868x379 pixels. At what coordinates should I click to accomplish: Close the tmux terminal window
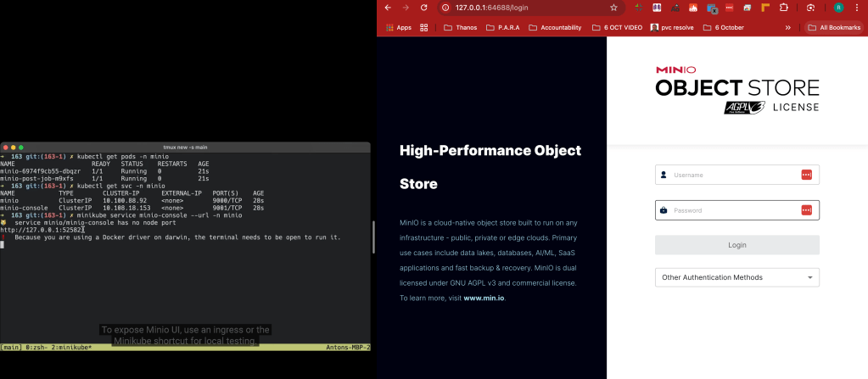(6, 148)
